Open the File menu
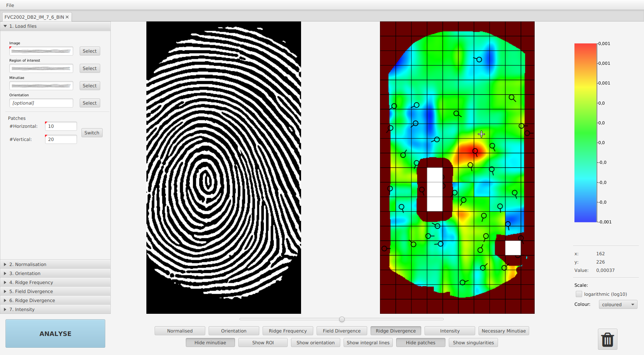Viewport: 644px width, 355px height. click(10, 5)
